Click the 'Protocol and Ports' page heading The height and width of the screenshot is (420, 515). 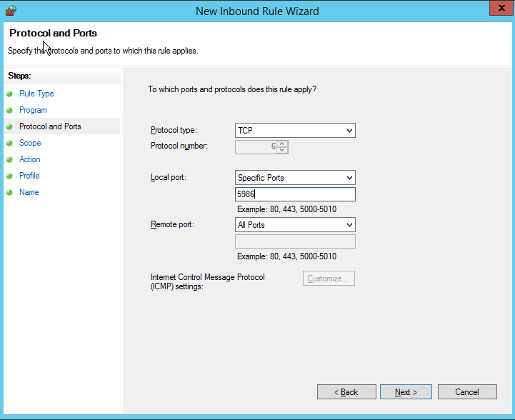coord(53,33)
